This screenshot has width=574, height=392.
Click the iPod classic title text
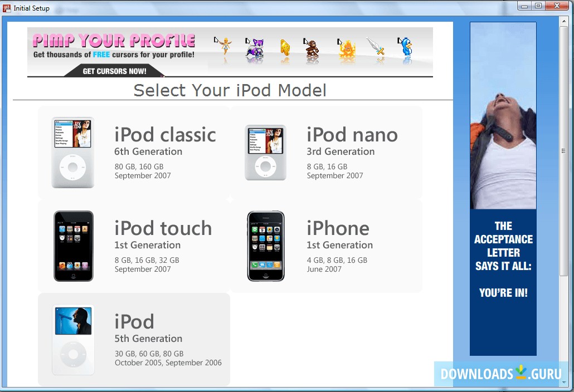pyautogui.click(x=165, y=135)
